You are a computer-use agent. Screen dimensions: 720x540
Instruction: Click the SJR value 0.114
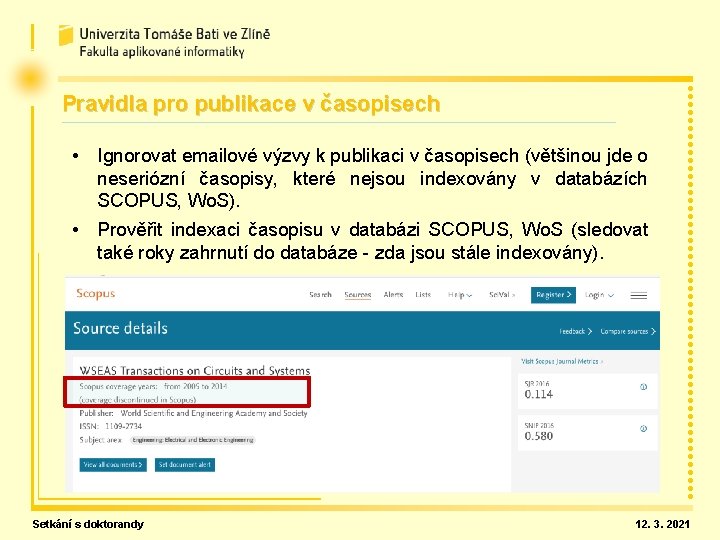(539, 394)
